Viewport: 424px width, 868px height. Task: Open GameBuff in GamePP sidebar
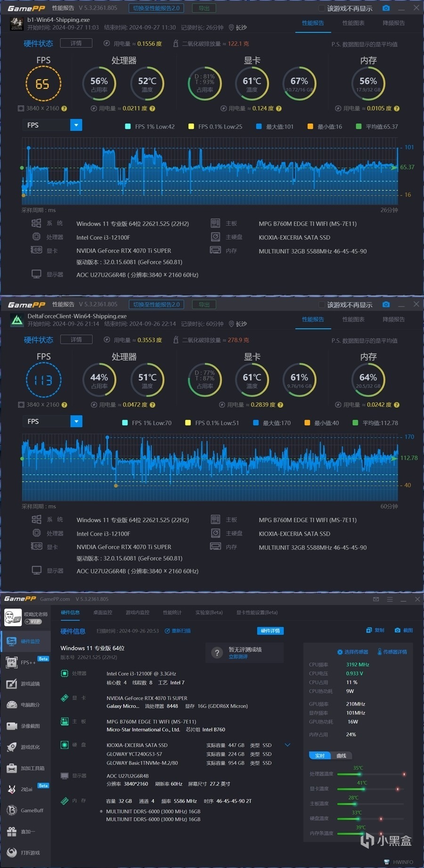point(25,810)
